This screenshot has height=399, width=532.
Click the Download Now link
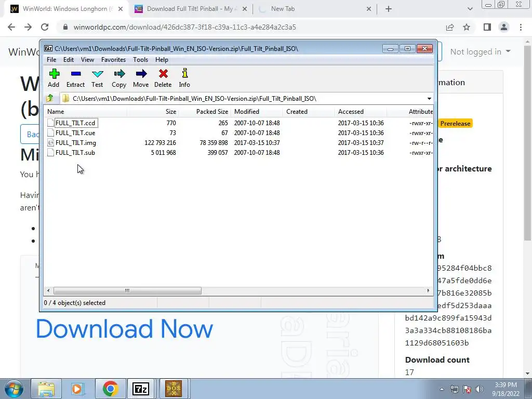125,329
